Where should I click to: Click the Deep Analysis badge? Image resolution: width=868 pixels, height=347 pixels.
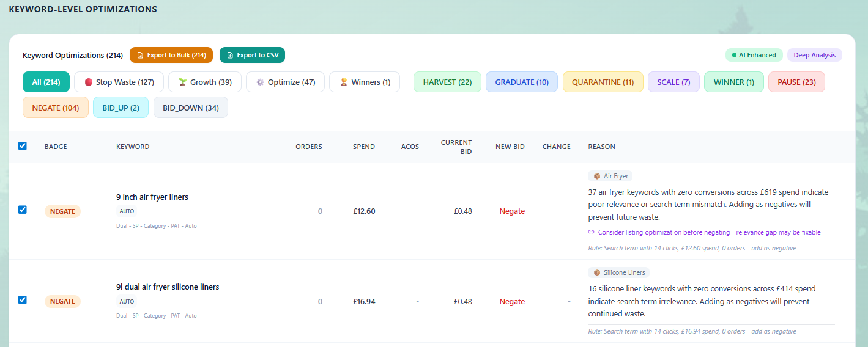pos(814,55)
